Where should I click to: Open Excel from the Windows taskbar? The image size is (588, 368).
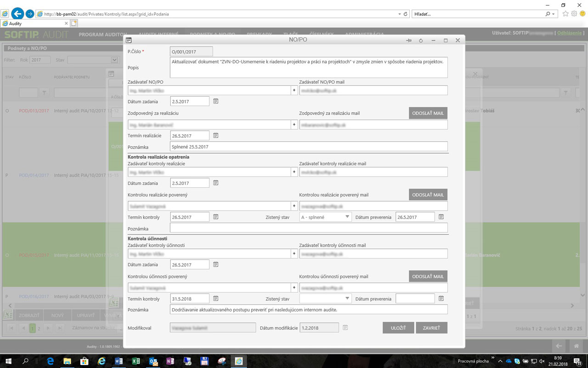pos(136,361)
